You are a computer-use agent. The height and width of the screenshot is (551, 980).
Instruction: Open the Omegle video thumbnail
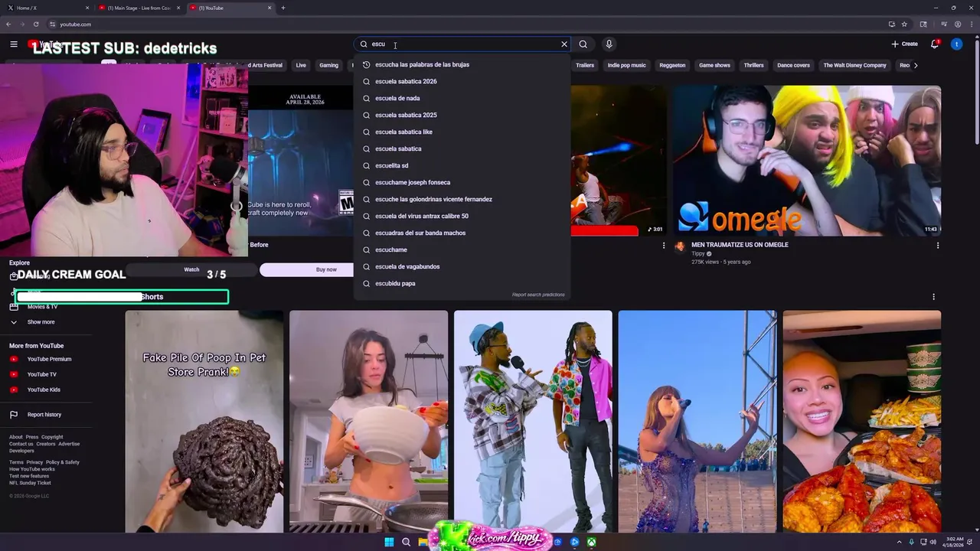tap(807, 160)
